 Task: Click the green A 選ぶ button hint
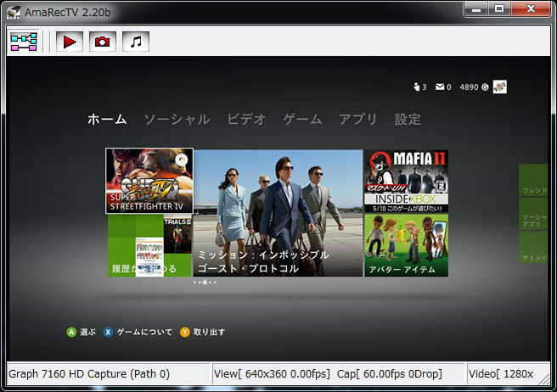tap(81, 332)
